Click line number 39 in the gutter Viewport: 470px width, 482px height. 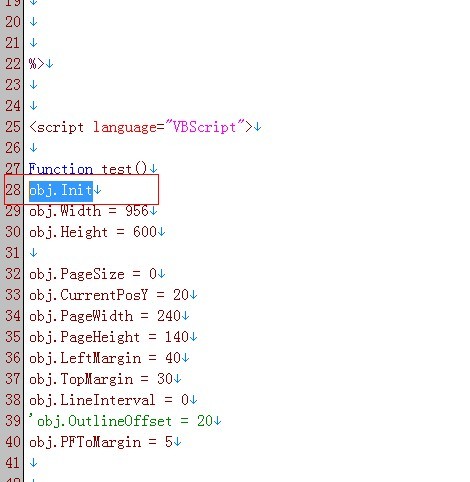click(13, 421)
